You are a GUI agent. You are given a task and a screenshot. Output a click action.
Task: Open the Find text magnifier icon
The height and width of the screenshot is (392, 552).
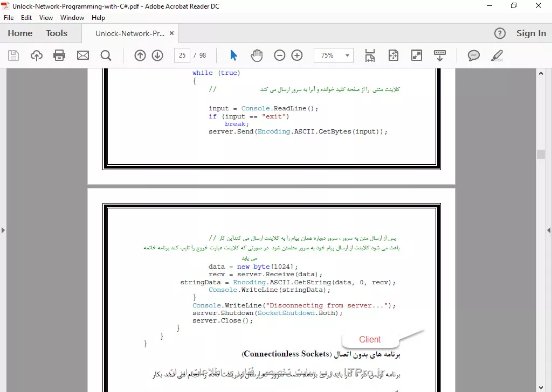106,55
